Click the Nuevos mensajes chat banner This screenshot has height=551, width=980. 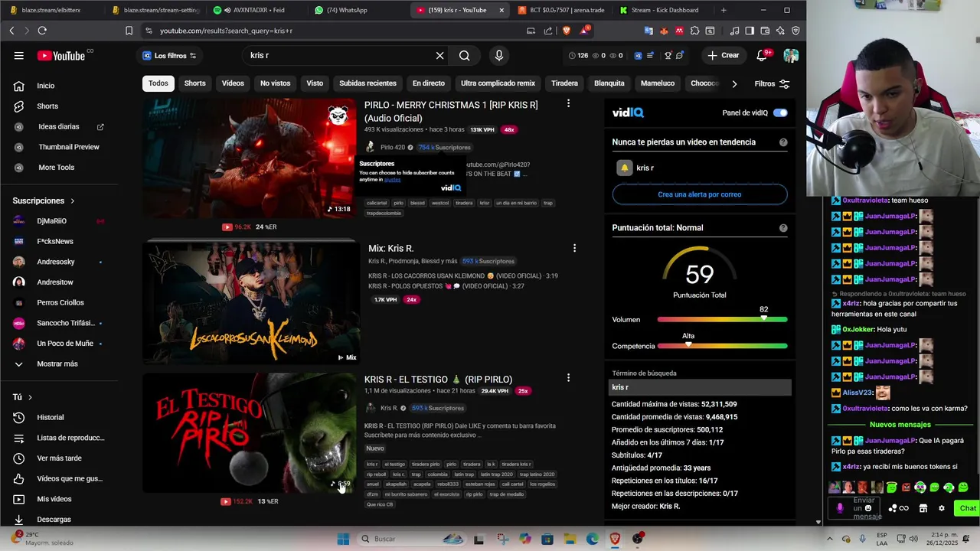(900, 425)
